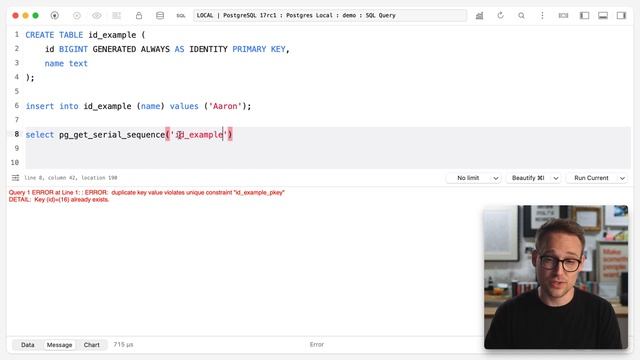Click the refresh icon in toolbar
Screen dimensions: 640x360
point(500,16)
